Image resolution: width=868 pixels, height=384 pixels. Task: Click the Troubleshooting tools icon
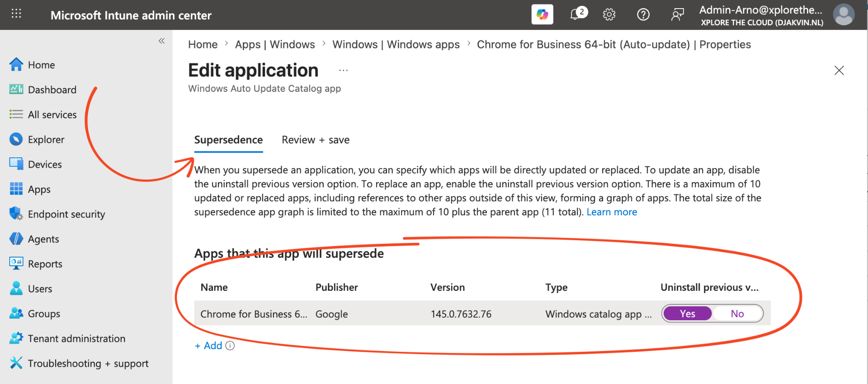16,363
